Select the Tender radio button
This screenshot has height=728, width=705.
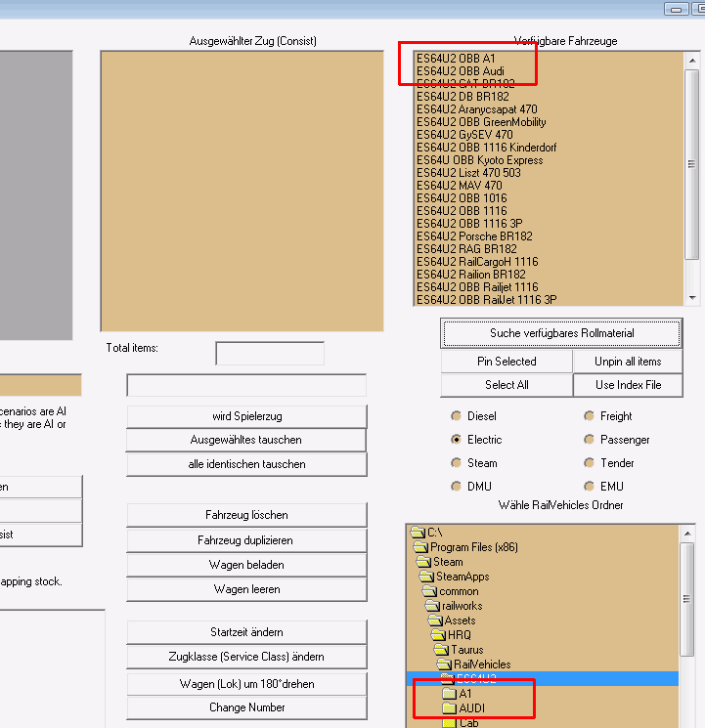pos(590,463)
